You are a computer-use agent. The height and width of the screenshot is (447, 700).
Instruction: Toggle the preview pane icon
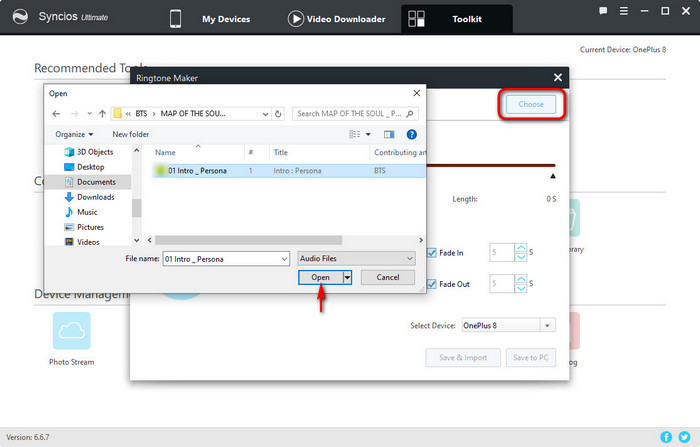(x=387, y=134)
